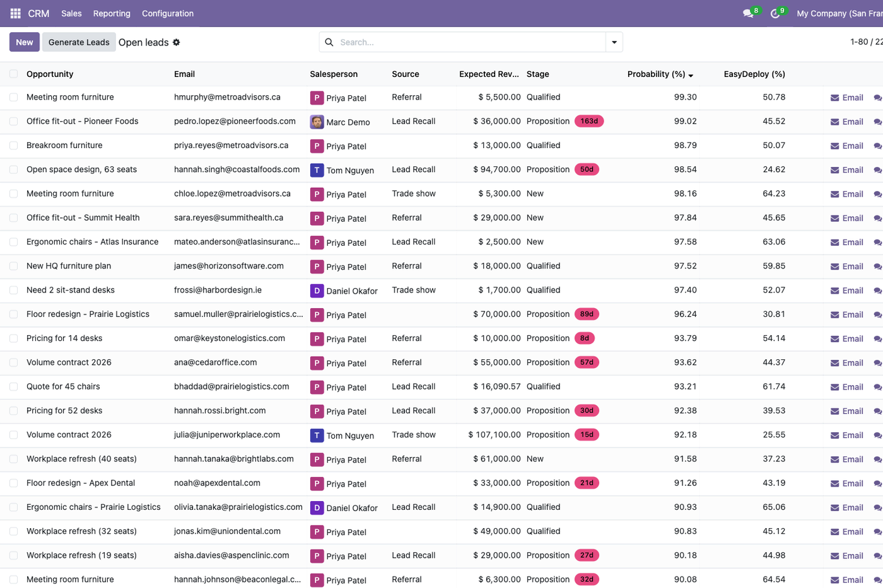
Task: Click the search magnifier icon
Action: 329,42
